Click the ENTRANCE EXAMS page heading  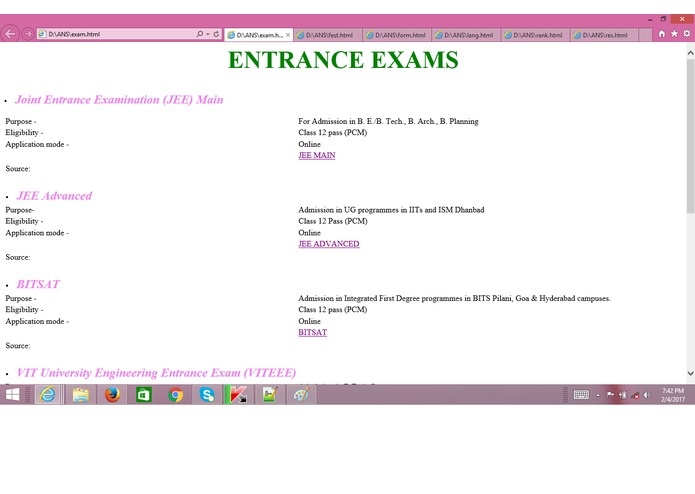[343, 60]
